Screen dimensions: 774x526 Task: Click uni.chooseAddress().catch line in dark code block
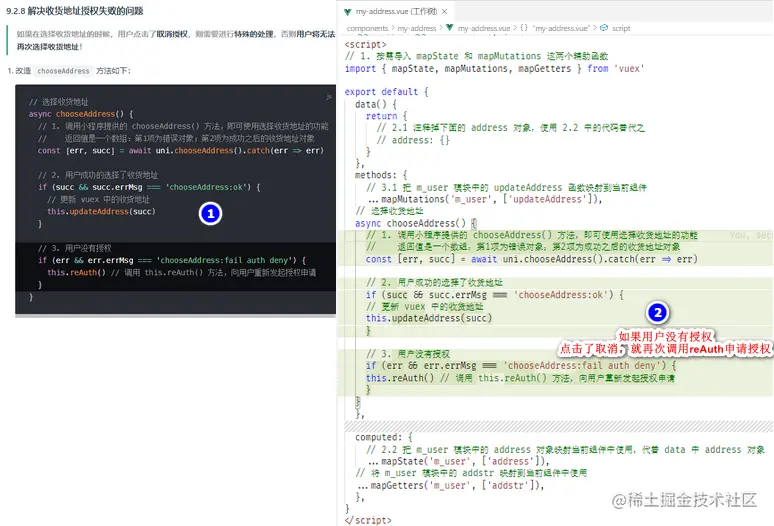(x=181, y=150)
